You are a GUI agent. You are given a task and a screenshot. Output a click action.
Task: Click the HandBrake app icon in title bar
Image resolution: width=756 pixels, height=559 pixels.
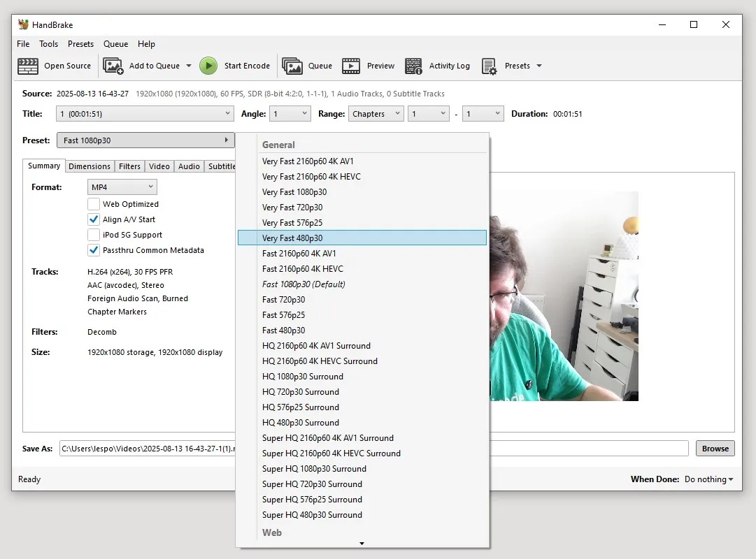[x=23, y=24]
